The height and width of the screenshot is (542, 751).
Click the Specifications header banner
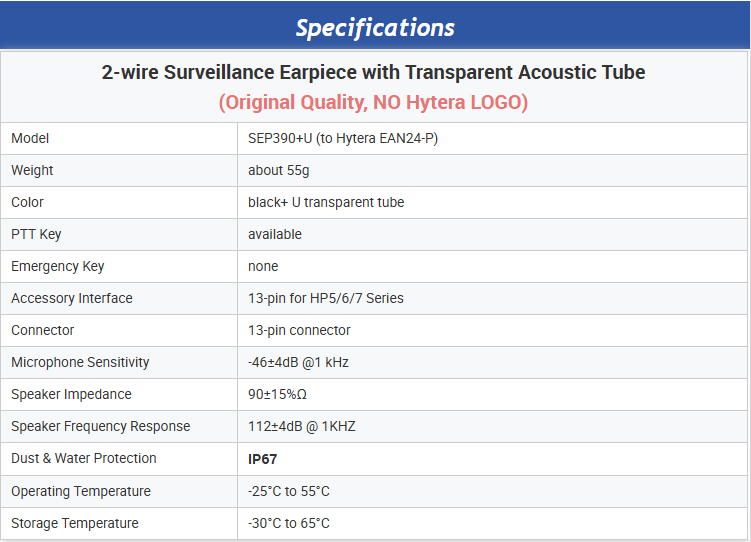(x=375, y=27)
